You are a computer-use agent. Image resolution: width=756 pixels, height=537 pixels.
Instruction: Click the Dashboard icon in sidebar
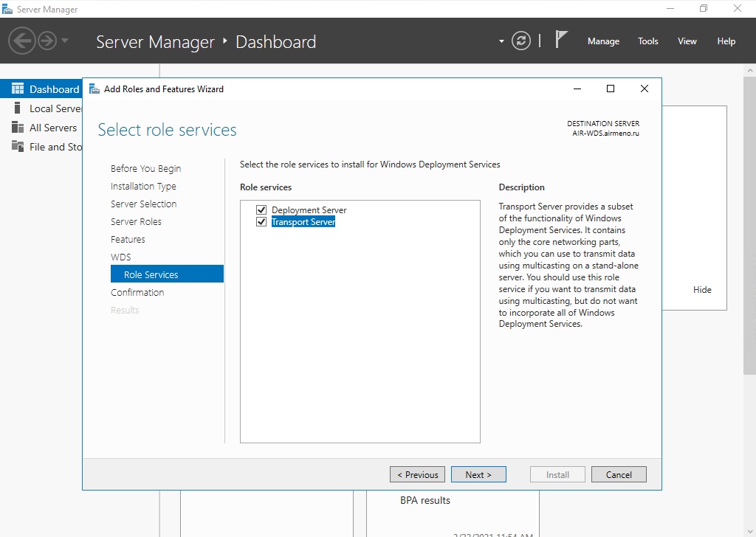pos(18,89)
